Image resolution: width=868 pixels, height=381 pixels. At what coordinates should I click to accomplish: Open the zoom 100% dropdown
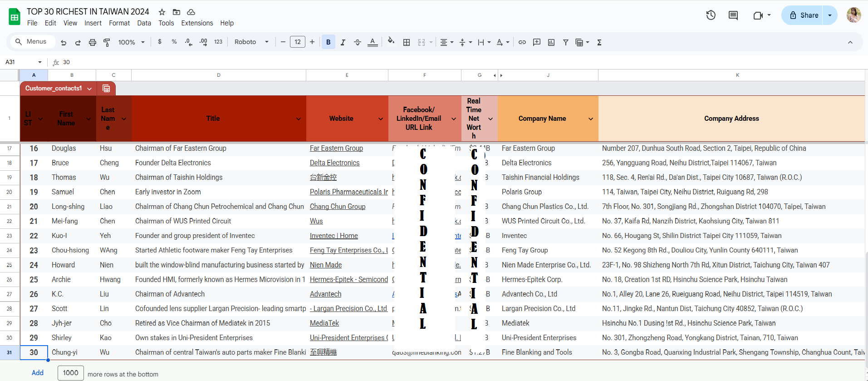pos(131,42)
